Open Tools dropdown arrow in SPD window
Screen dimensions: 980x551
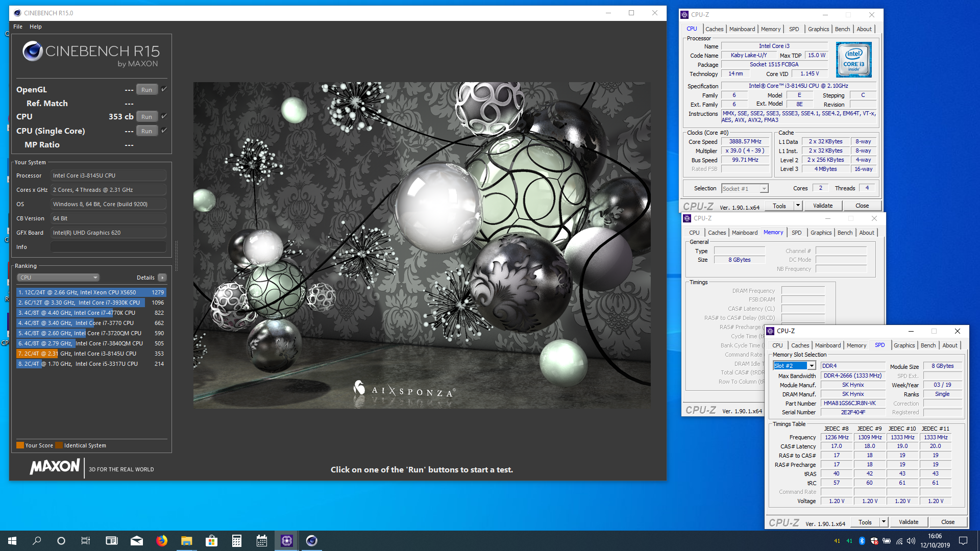pyautogui.click(x=884, y=522)
